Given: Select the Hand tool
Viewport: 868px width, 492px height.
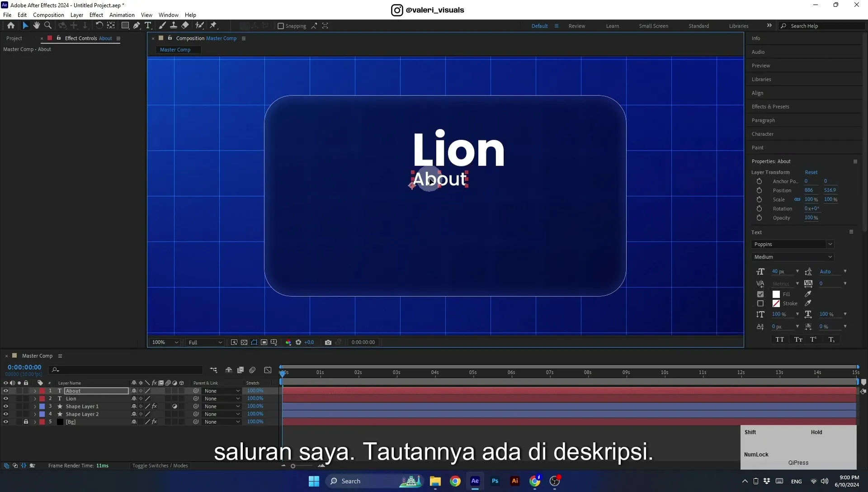Looking at the screenshot, I should (37, 26).
